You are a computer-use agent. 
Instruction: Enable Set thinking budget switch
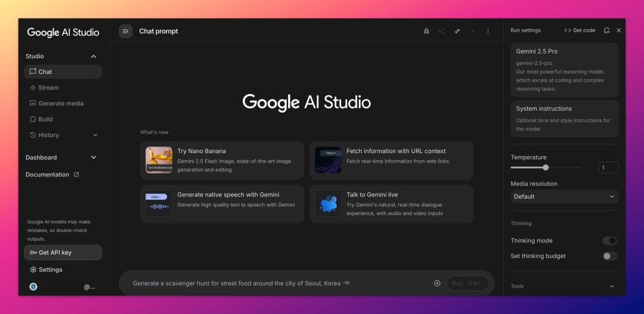pyautogui.click(x=609, y=256)
